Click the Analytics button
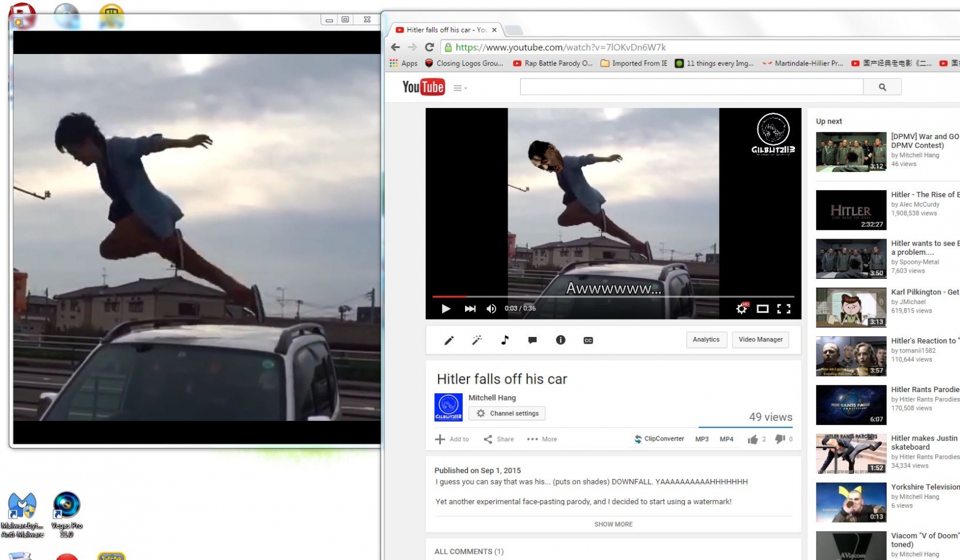 [706, 340]
